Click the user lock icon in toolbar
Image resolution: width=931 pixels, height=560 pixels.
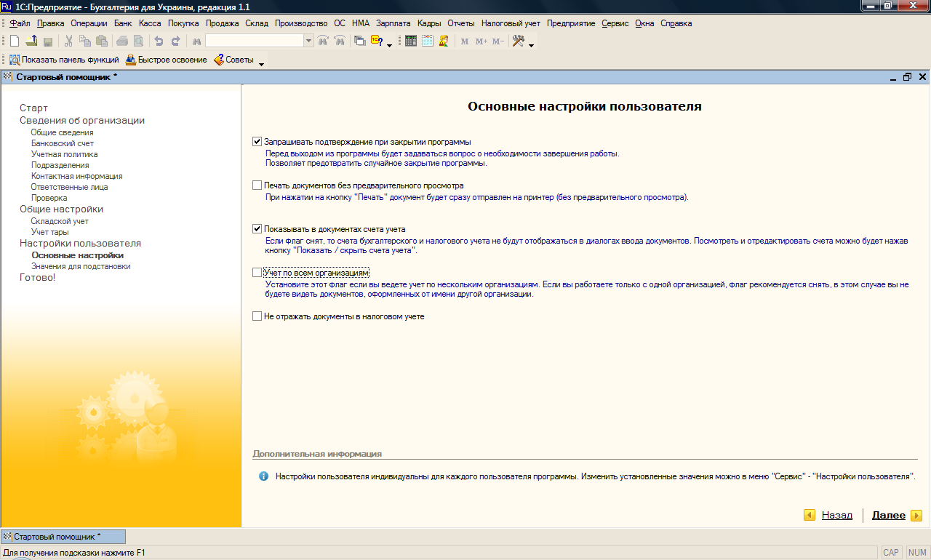pyautogui.click(x=444, y=41)
